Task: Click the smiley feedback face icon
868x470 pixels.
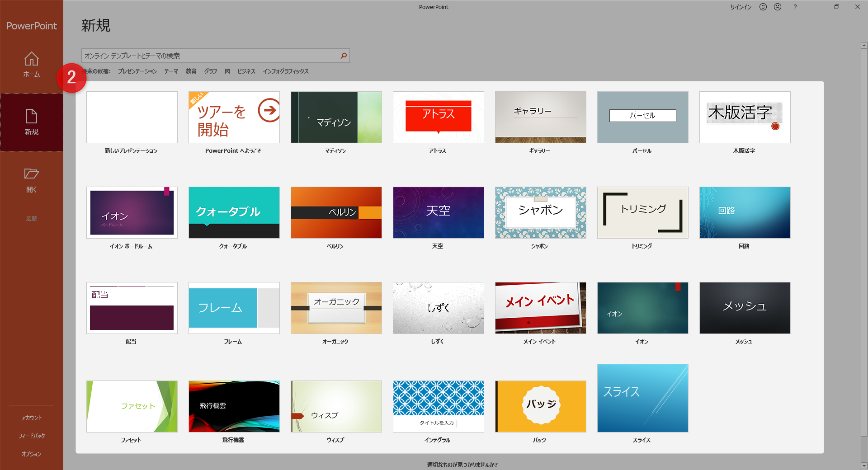Action: 763,7
